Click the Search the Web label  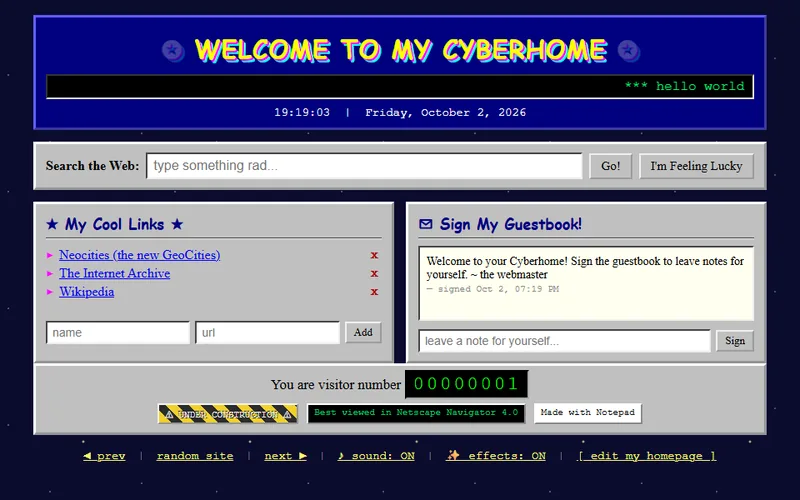point(92,166)
